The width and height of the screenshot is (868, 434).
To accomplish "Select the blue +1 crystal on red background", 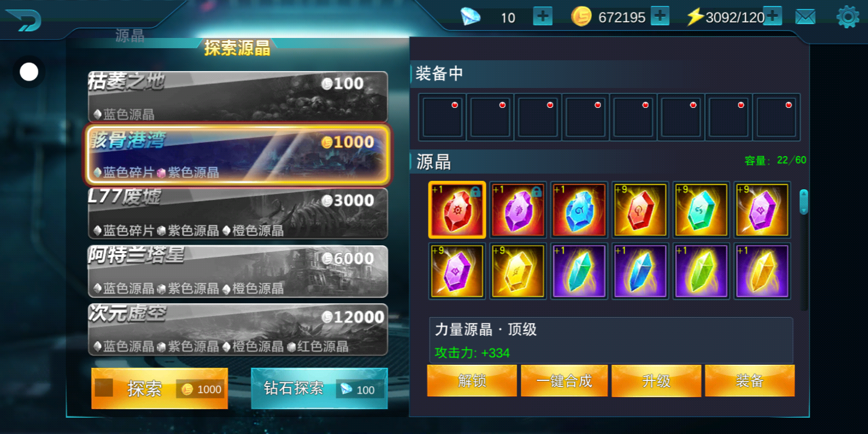I will pyautogui.click(x=579, y=210).
